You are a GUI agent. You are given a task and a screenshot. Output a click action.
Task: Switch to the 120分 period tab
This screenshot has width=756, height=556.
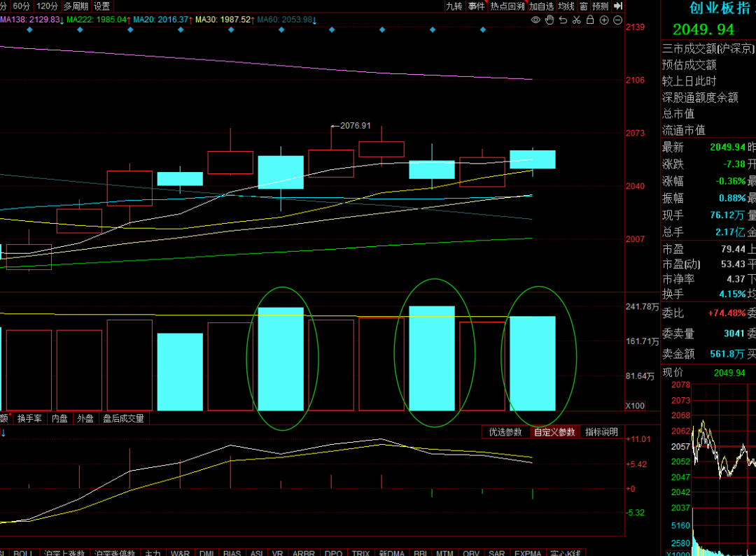47,6
